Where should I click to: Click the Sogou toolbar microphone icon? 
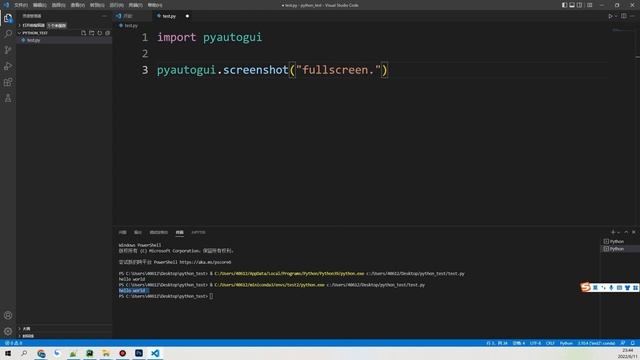[611, 288]
